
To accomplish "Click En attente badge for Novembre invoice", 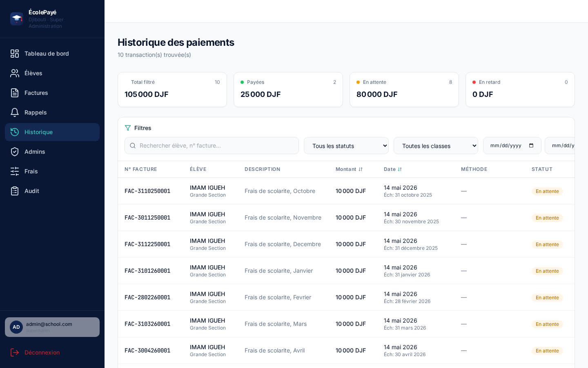I will [x=547, y=218].
